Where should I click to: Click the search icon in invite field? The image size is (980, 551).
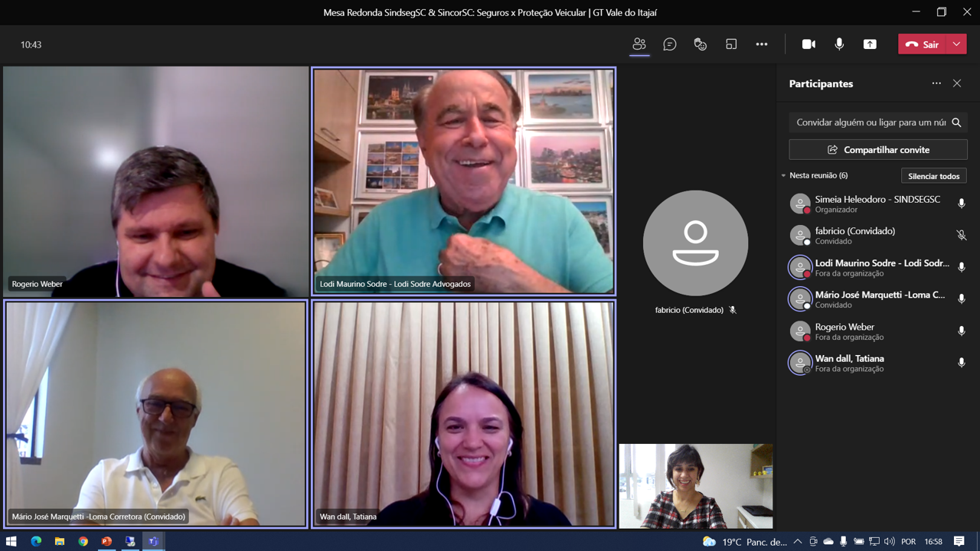(956, 122)
